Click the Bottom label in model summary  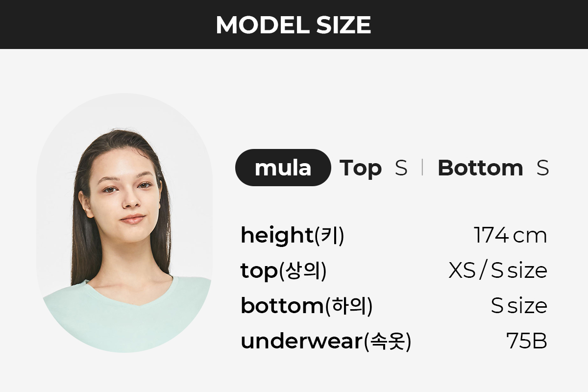480,168
